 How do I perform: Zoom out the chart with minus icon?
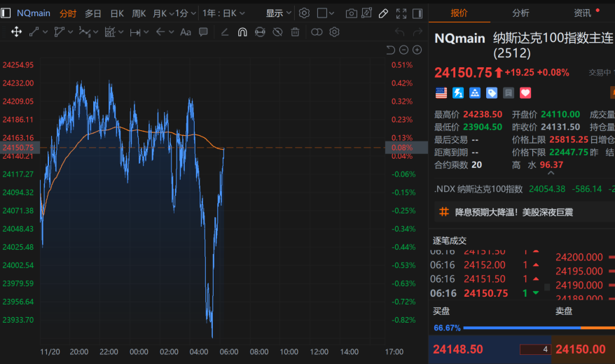tap(403, 50)
